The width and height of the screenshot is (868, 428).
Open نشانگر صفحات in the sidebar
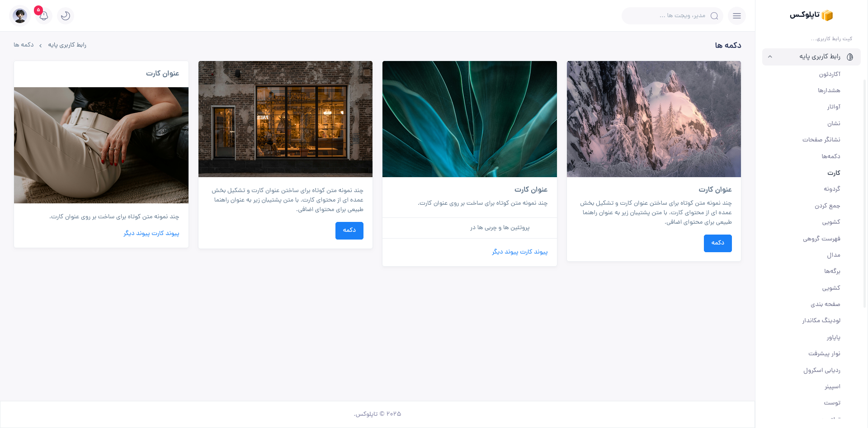[x=821, y=140]
